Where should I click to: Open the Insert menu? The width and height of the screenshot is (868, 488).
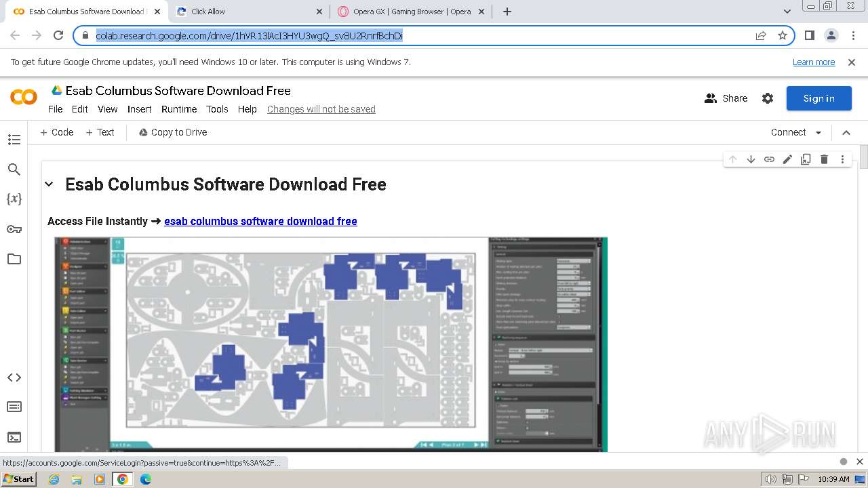(x=140, y=109)
